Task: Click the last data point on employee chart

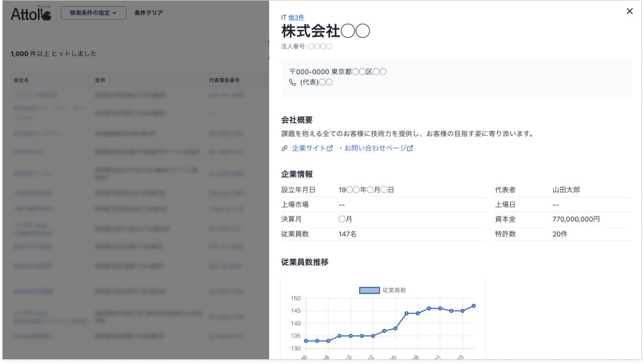Action: coord(473,306)
